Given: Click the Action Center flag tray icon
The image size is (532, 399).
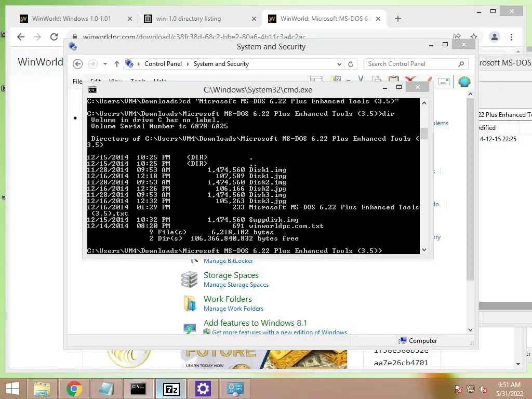Looking at the screenshot, I should pos(458,389).
